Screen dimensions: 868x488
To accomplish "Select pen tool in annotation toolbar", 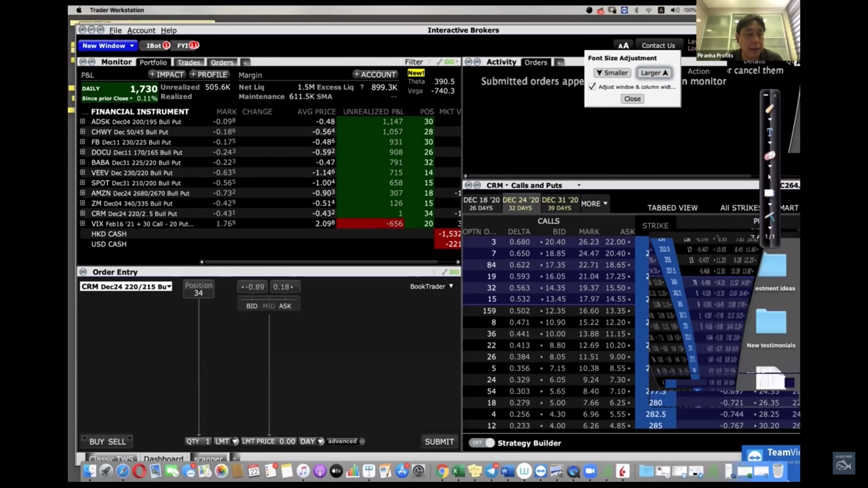I will tap(769, 109).
